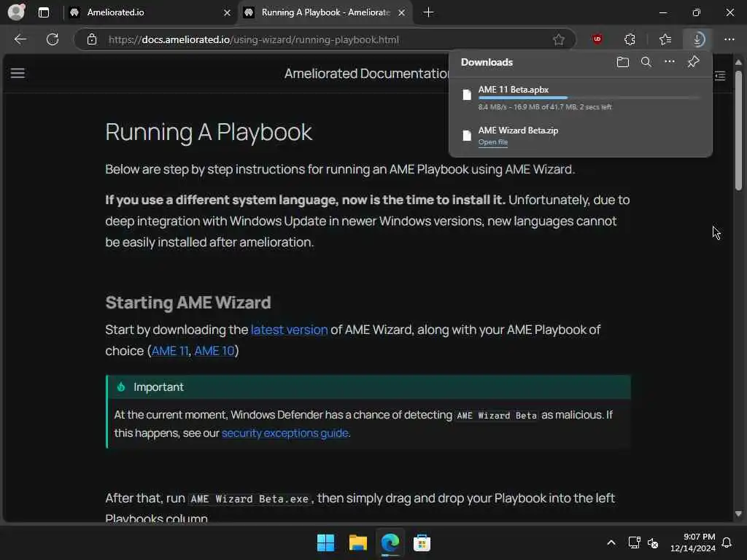Follow the latest version link

289,330
